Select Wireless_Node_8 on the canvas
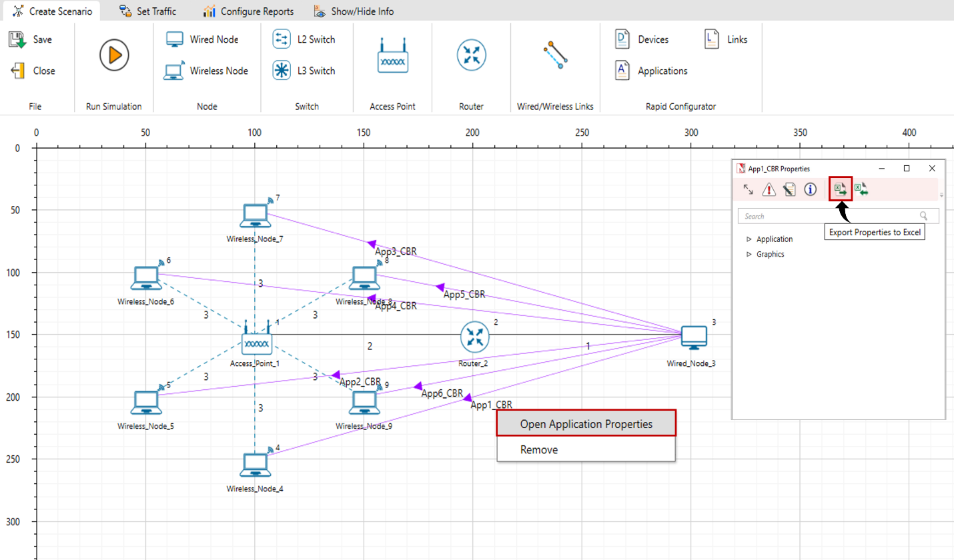 [364, 278]
